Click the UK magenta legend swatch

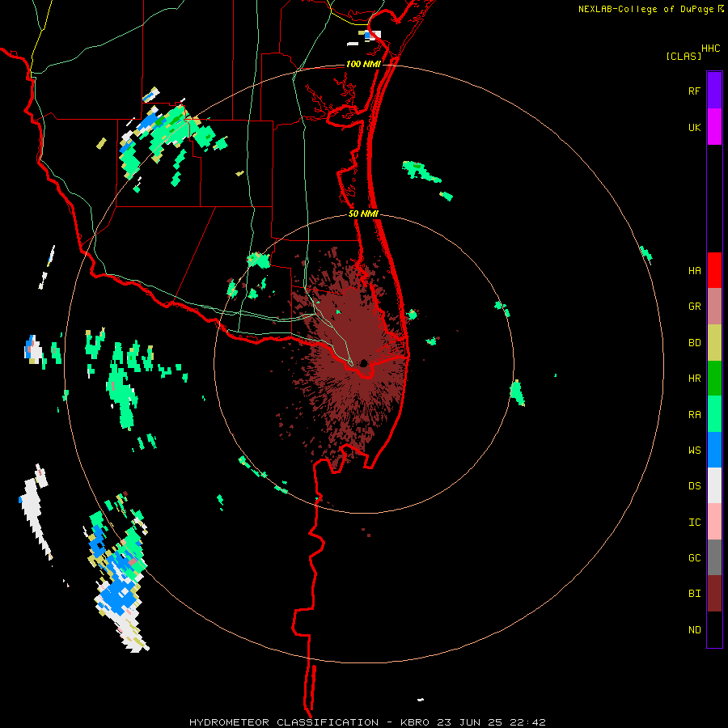click(x=714, y=127)
